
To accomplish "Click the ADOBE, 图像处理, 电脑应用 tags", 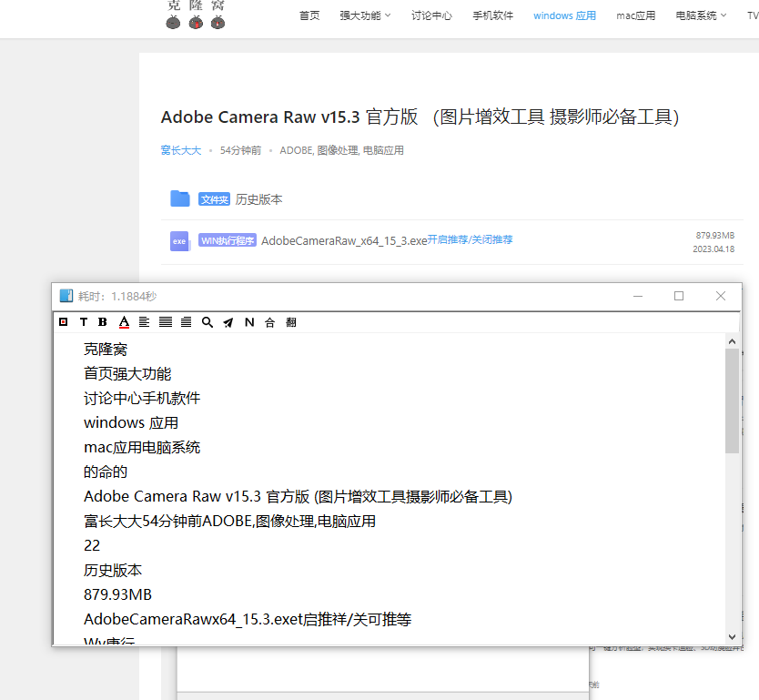I will coord(342,150).
